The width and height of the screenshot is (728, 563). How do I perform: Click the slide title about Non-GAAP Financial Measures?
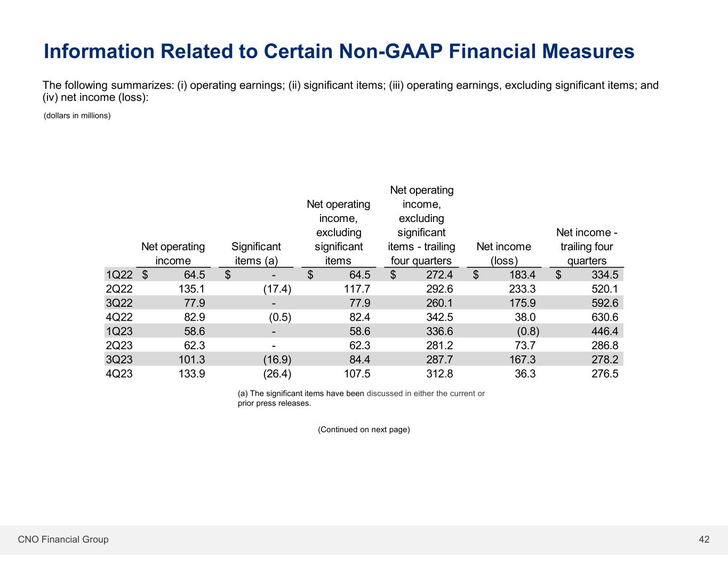(x=339, y=51)
